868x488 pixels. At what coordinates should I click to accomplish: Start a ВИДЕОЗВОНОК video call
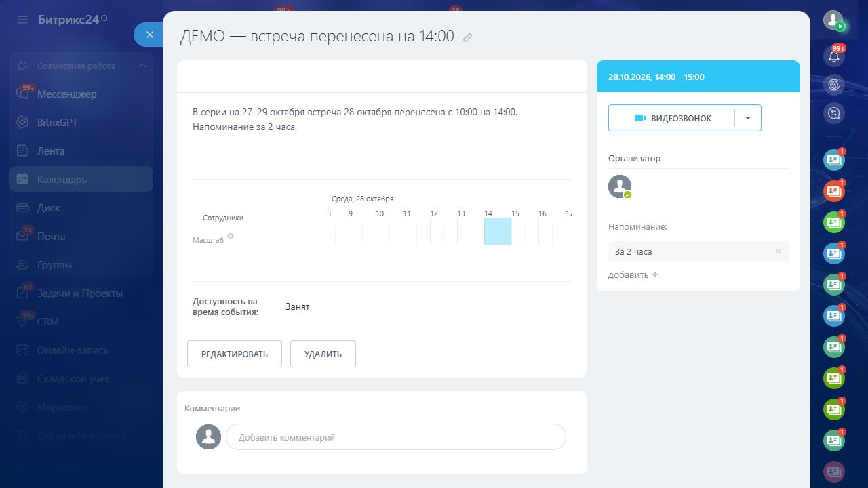point(671,118)
